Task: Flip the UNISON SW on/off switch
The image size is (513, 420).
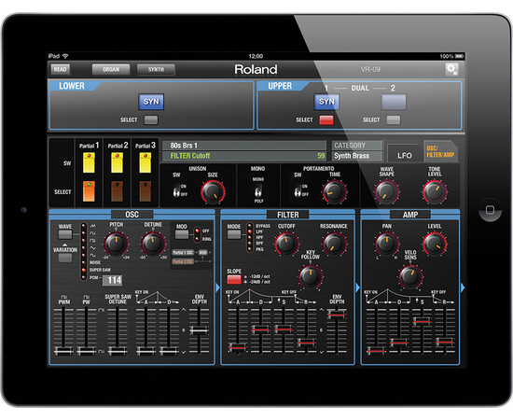Action: (x=176, y=190)
